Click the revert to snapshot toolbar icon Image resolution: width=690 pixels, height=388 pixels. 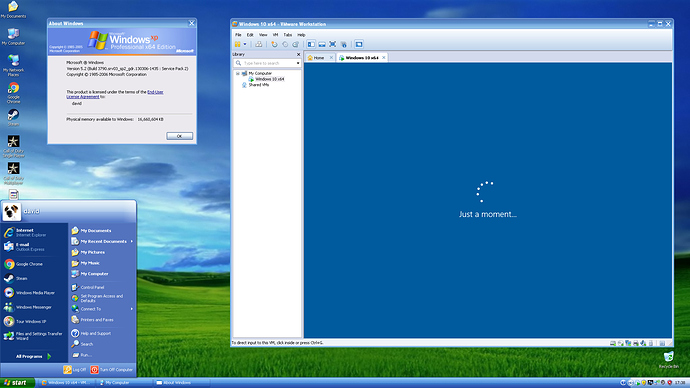pos(285,44)
